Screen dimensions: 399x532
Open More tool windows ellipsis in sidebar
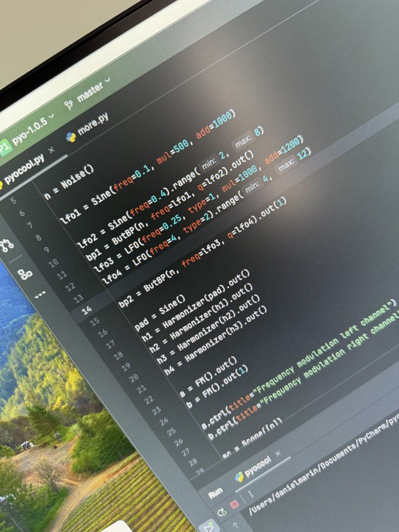[x=40, y=296]
